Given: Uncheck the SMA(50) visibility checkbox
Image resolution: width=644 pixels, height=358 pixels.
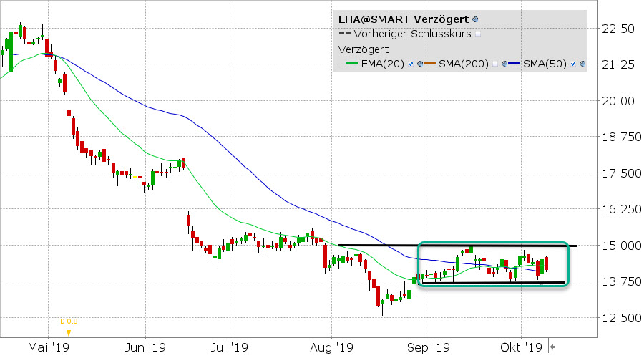Looking at the screenshot, I should [573, 64].
